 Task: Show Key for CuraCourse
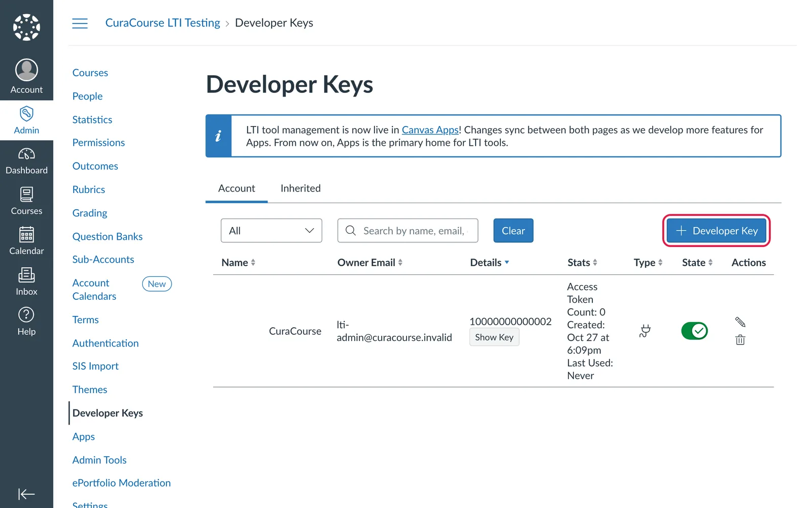coord(494,337)
